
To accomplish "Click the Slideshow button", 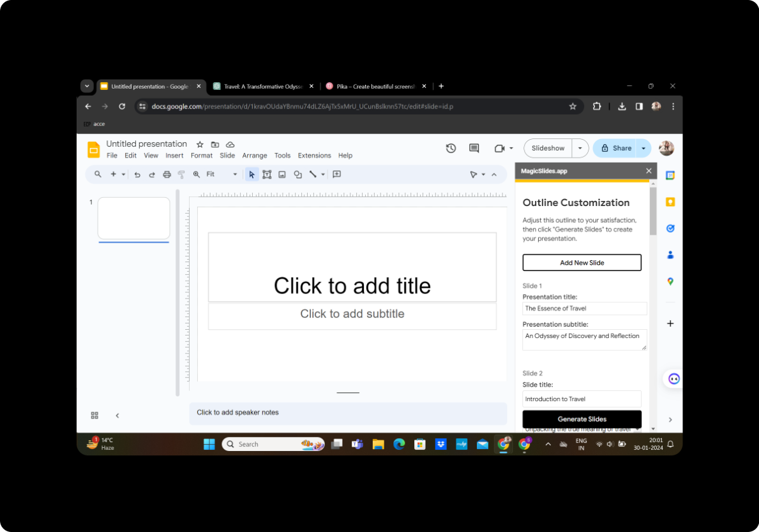I will coord(548,149).
